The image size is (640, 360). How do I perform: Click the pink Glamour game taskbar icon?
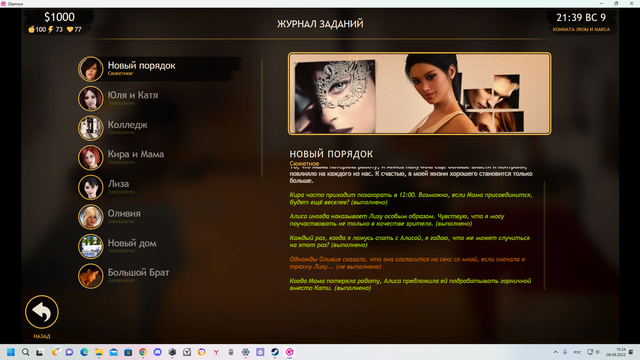(x=289, y=352)
